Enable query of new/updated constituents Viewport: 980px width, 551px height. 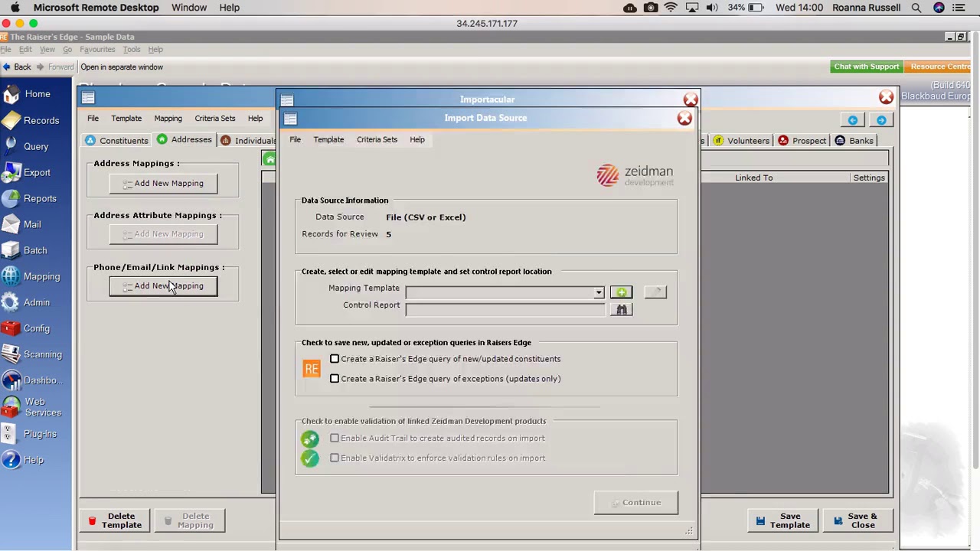(x=335, y=359)
